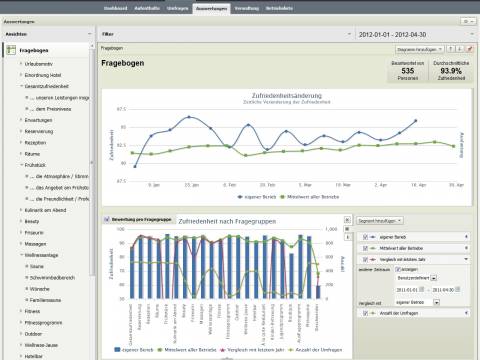Screen dimensions: 480x360
Task: Move the Fragebogen panel down with arrow icon
Action: (x=460, y=49)
